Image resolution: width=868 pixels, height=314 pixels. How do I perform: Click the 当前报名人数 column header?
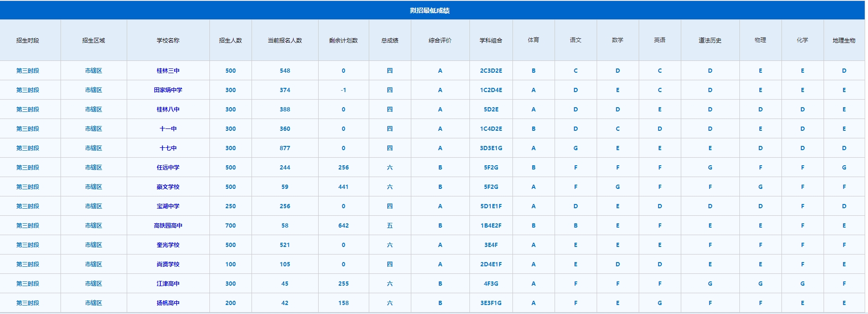pyautogui.click(x=285, y=41)
